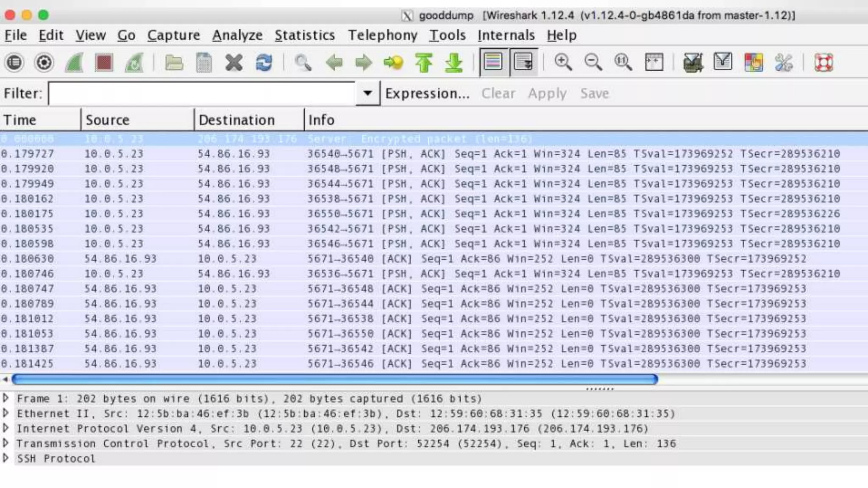The height and width of the screenshot is (488, 868).
Task: Expand the Ethernet II tree row
Action: pos(6,413)
